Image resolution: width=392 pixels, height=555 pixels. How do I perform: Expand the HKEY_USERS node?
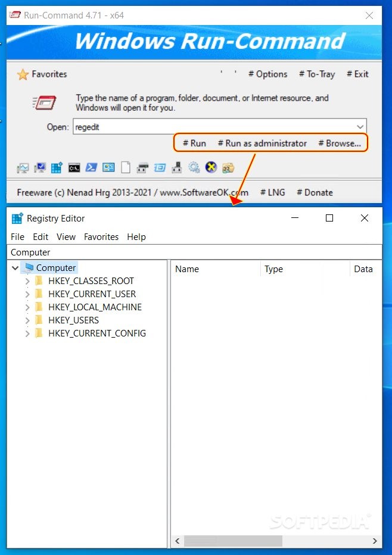click(x=27, y=320)
